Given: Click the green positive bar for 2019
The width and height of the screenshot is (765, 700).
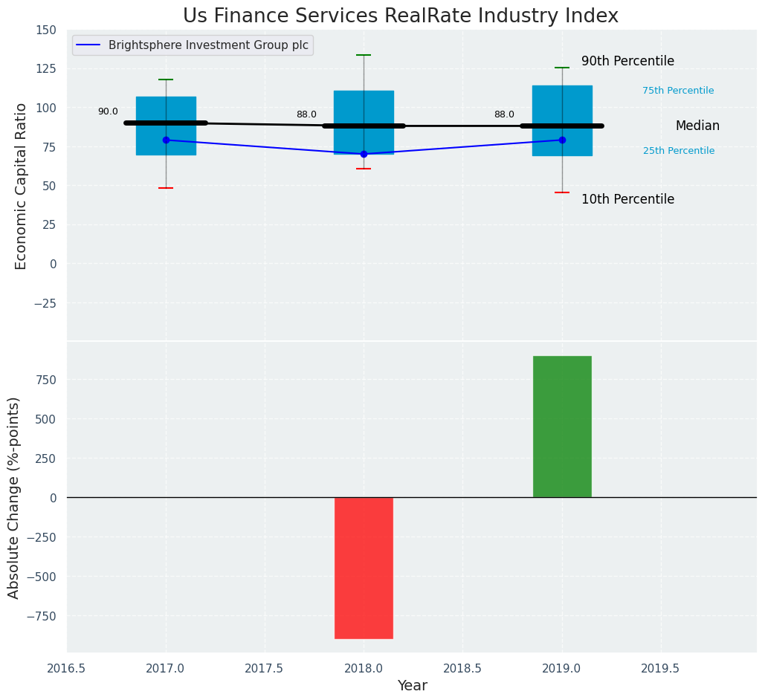Looking at the screenshot, I should coord(562,427).
